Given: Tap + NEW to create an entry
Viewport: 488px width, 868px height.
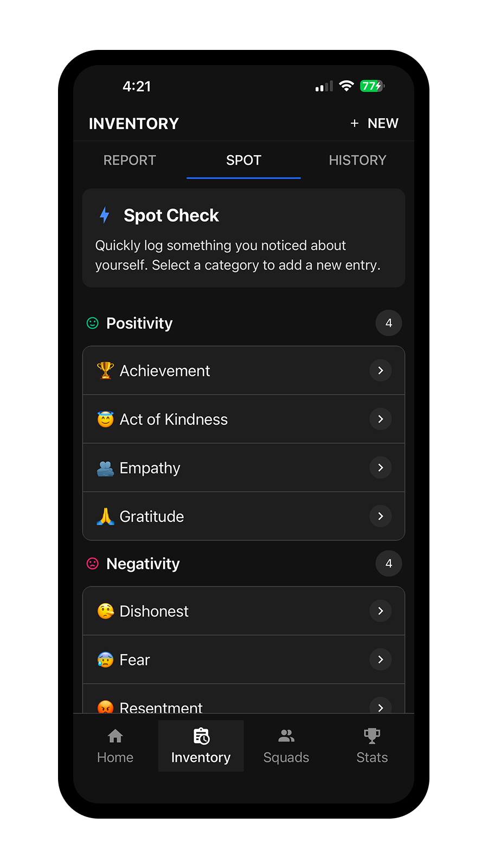Looking at the screenshot, I should click(374, 123).
